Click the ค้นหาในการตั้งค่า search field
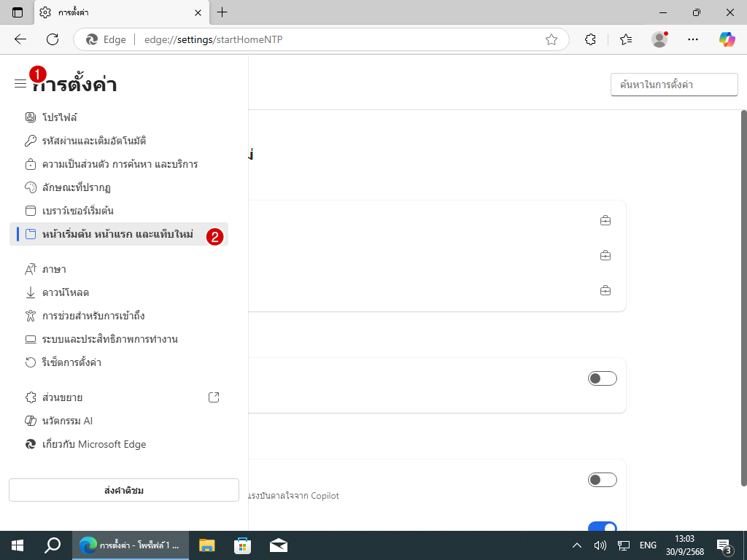 673,85
